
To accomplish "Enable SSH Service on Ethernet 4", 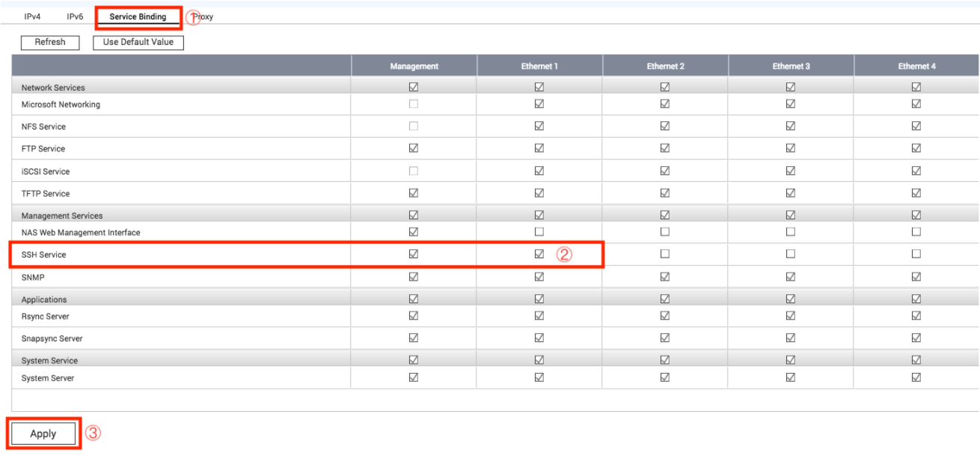I will (916, 254).
